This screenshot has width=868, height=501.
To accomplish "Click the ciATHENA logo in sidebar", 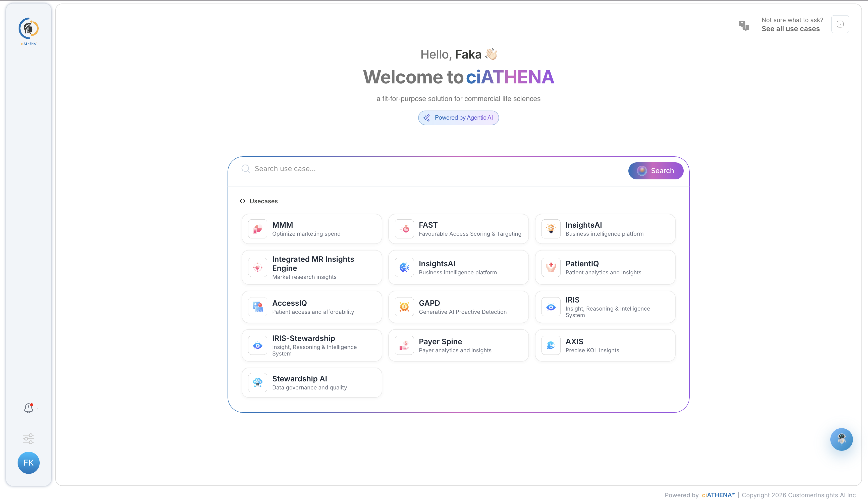I will 29,31.
